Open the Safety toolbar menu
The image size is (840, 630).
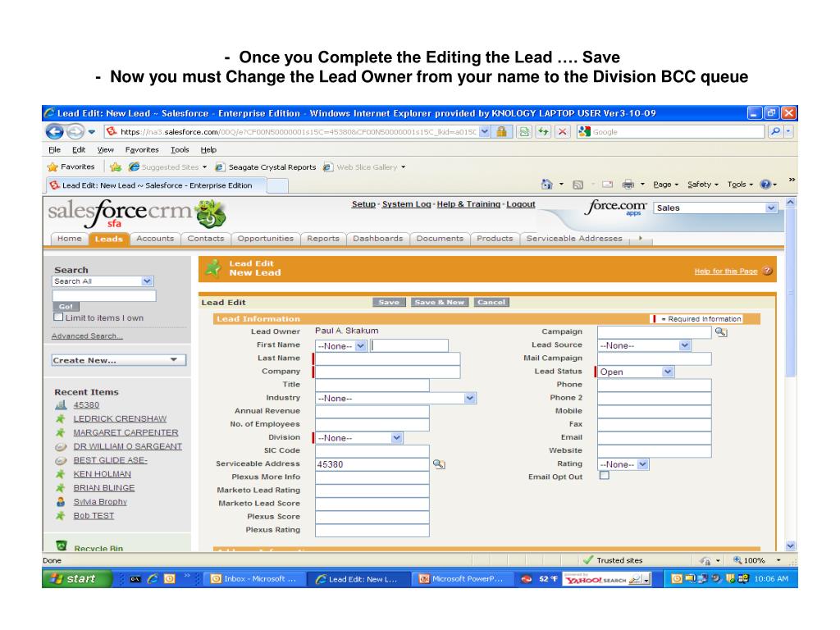coord(703,185)
